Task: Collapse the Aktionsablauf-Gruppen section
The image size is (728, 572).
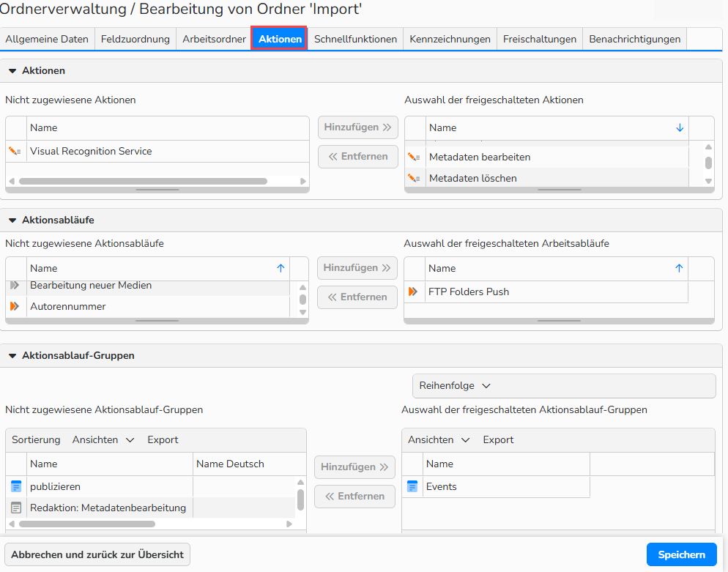Action: click(x=12, y=356)
